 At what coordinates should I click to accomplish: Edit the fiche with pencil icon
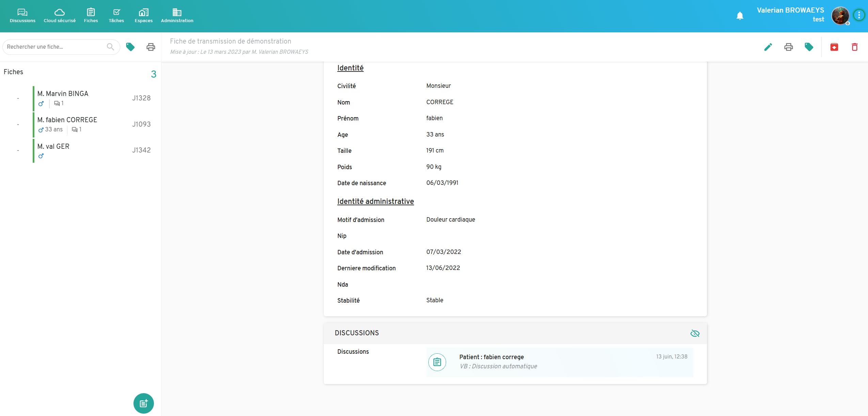tap(768, 47)
